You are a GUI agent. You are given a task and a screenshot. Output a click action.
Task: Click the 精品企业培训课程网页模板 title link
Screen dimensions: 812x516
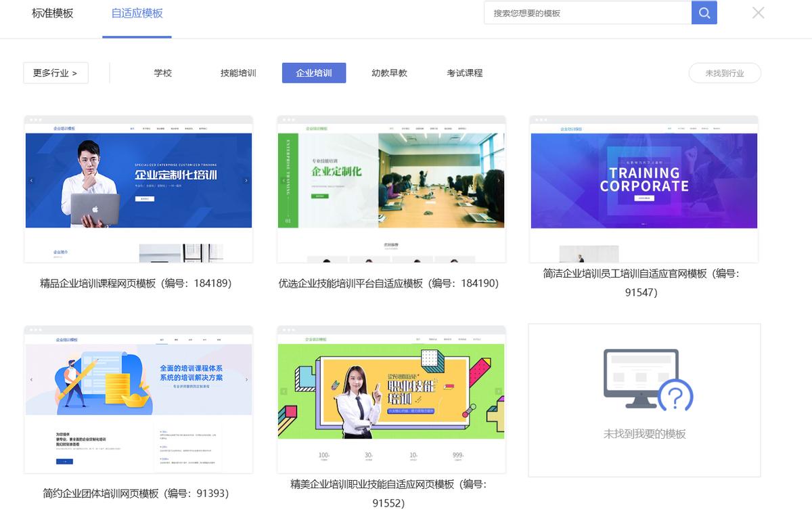pos(136,284)
